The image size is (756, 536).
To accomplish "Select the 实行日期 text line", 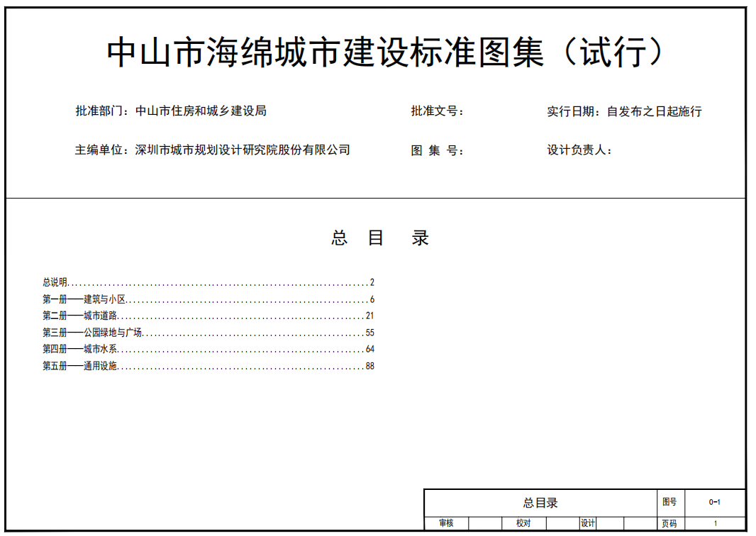I will [x=624, y=111].
